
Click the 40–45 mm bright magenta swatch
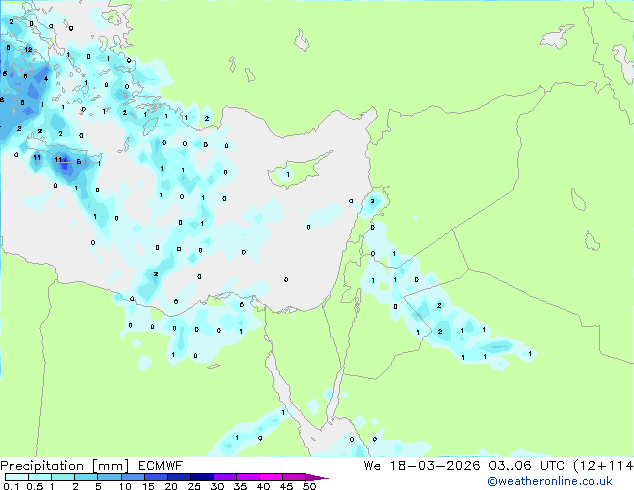[x=271, y=477]
